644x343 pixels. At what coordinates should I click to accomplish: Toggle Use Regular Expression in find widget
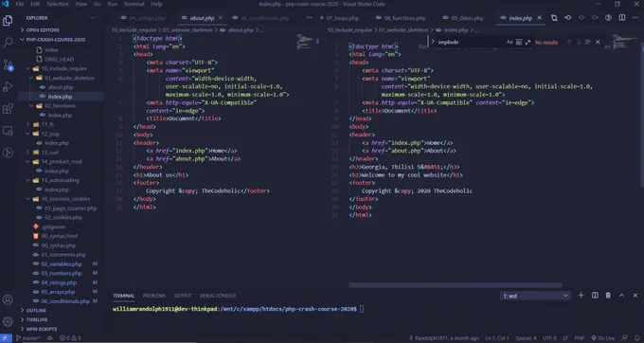[528, 42]
